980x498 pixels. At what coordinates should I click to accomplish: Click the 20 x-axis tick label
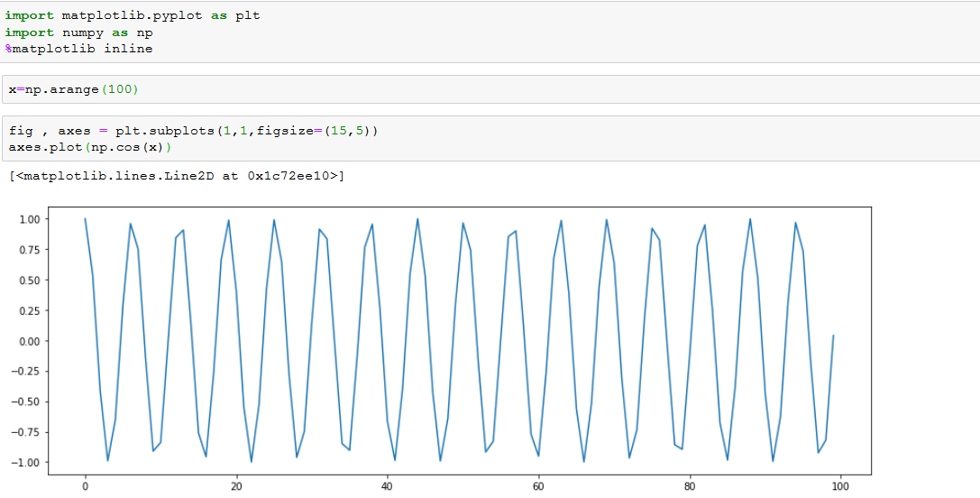(x=236, y=485)
